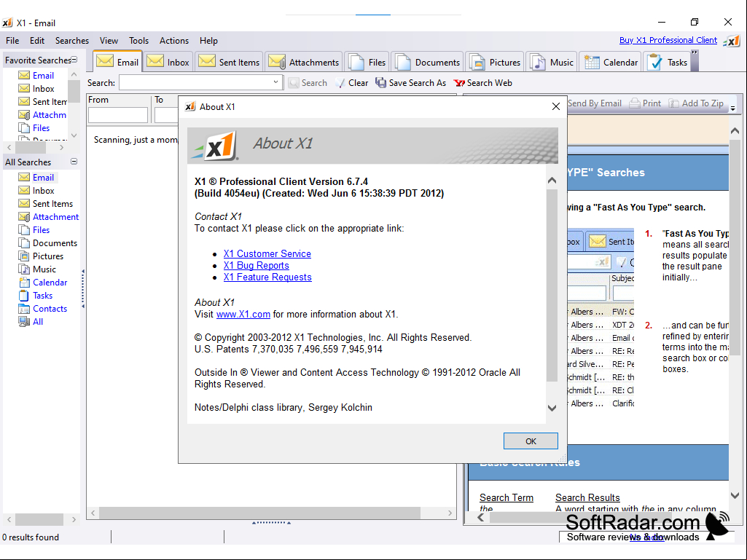Click the '0 results found' status text
This screenshot has width=747, height=560.
[31, 537]
